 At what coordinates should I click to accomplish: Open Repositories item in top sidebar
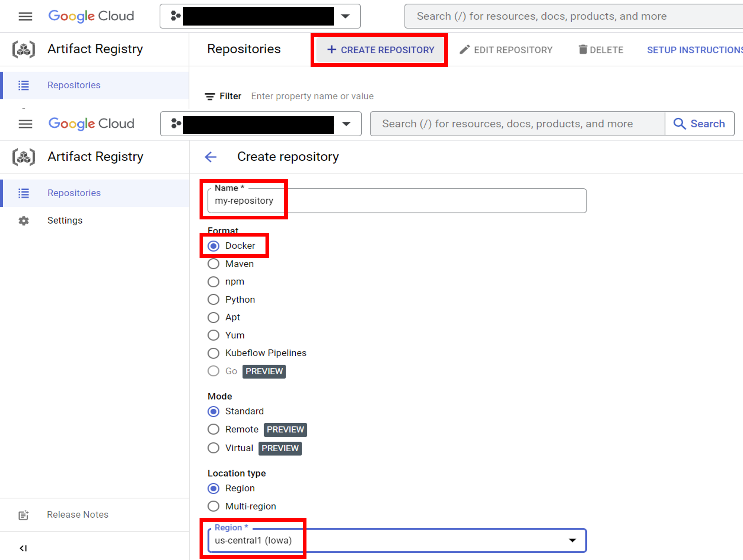[94, 85]
